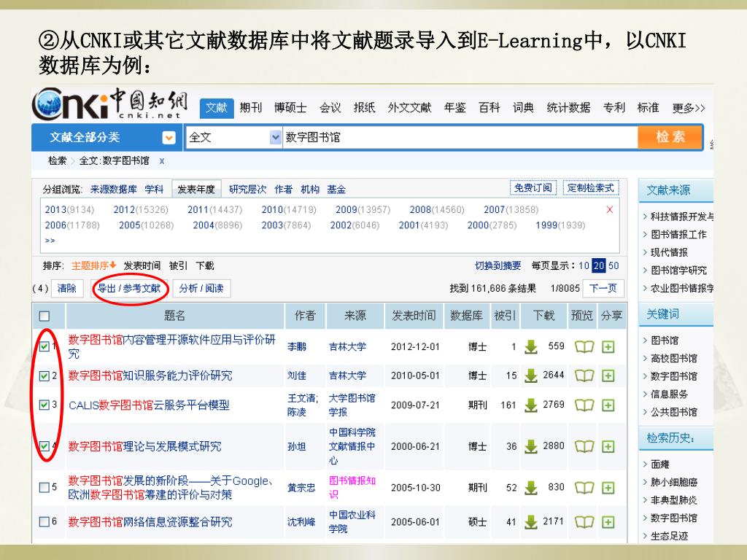The image size is (747, 560).
Task: Remove the 全文:数字图书馆 search condition
Action: pos(162,161)
